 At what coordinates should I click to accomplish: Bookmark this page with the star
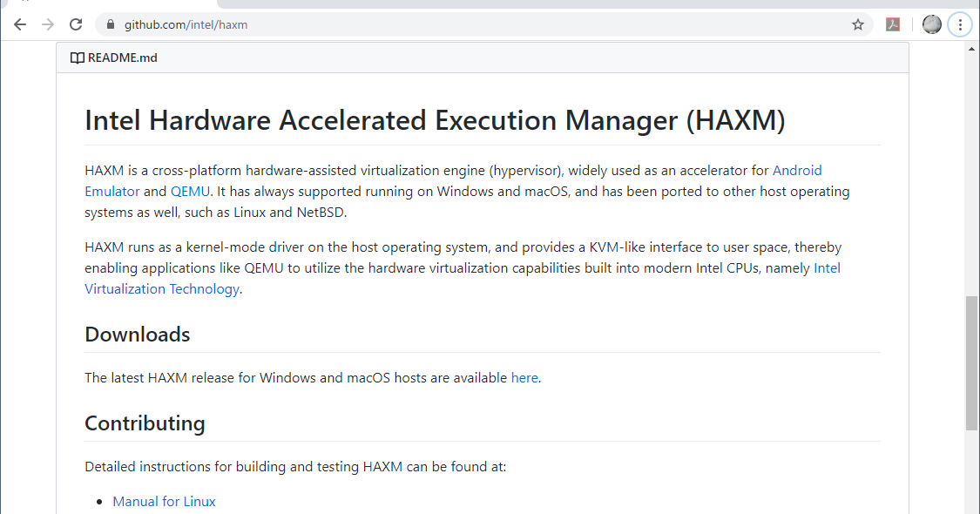857,24
